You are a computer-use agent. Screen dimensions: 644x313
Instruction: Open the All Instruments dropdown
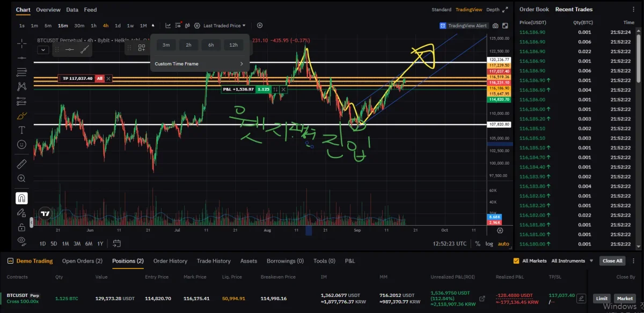pos(573,261)
